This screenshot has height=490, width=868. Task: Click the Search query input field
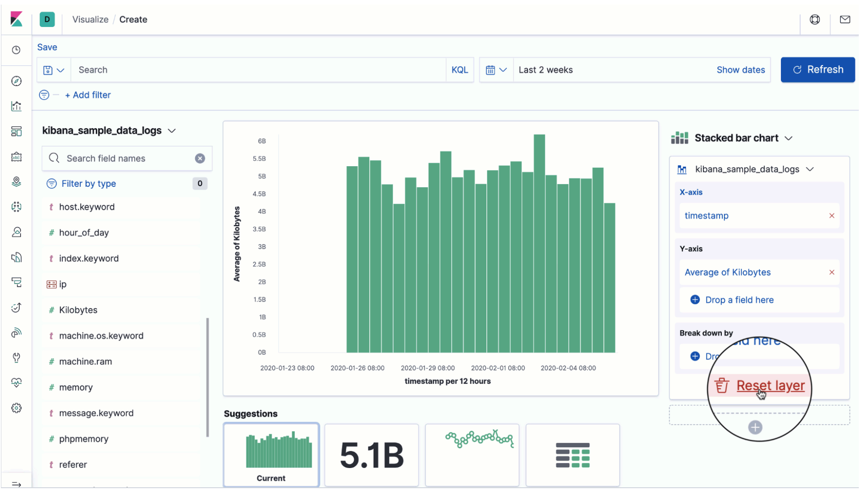tap(257, 70)
